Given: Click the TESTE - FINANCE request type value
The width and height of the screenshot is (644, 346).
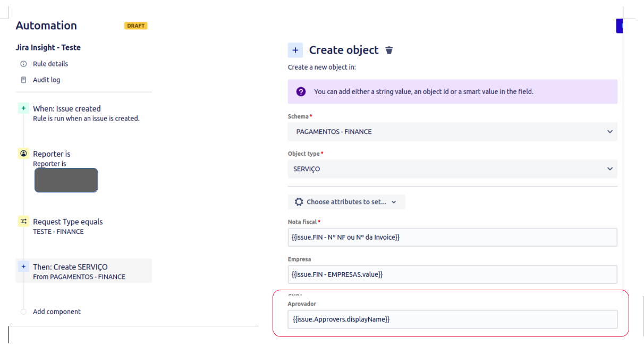Looking at the screenshot, I should 58,232.
